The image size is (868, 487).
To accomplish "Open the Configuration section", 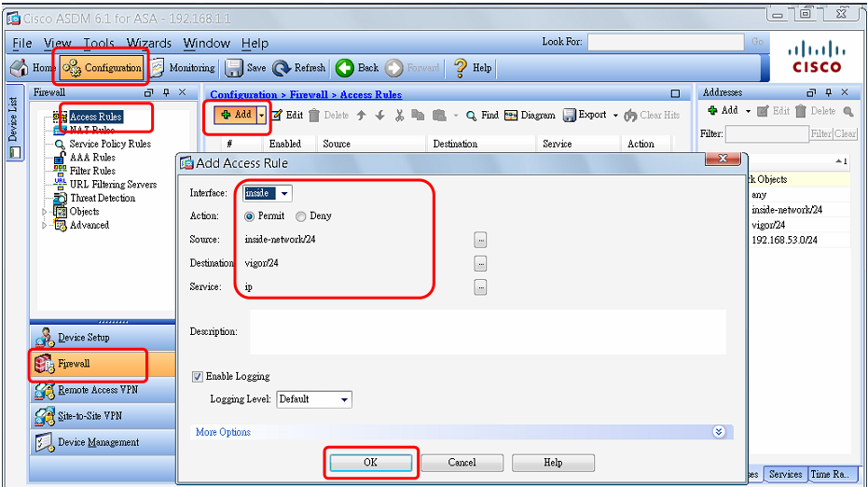I will pyautogui.click(x=102, y=68).
